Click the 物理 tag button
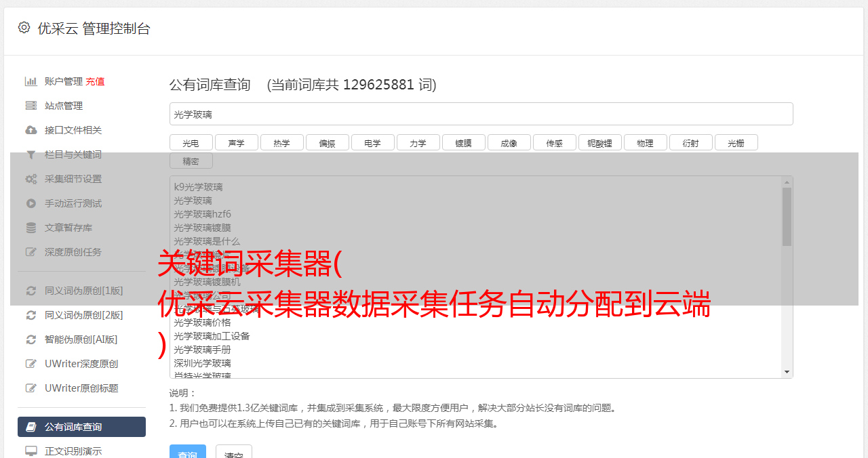The width and height of the screenshot is (868, 458). click(645, 142)
